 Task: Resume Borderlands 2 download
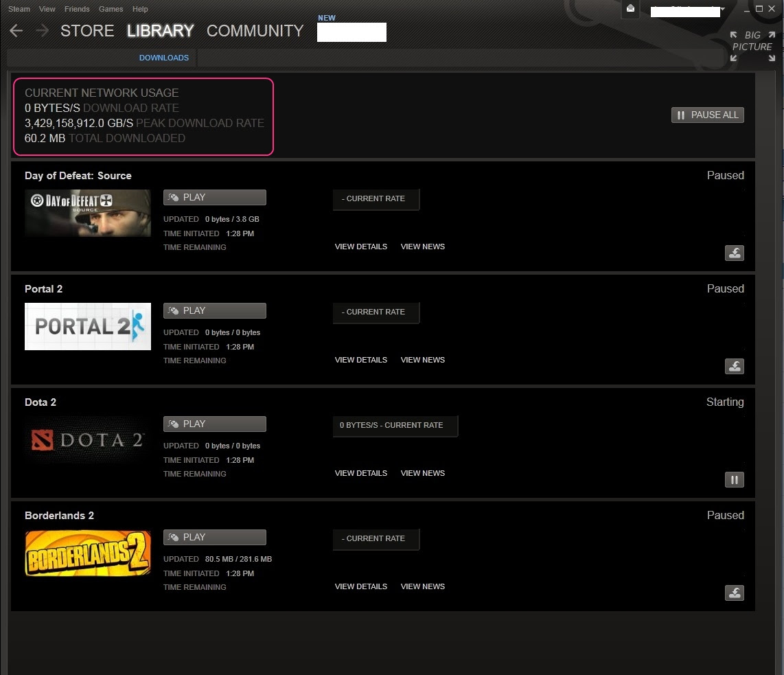pyautogui.click(x=734, y=593)
